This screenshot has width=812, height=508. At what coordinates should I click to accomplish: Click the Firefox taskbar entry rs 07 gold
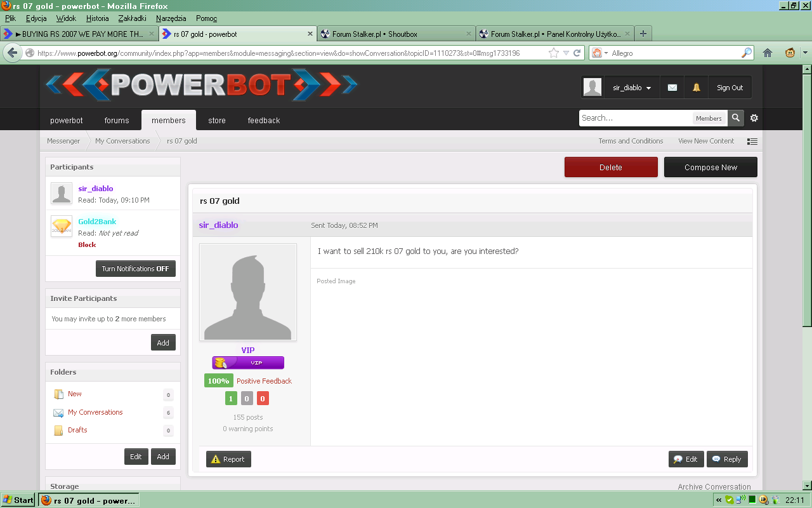click(89, 500)
